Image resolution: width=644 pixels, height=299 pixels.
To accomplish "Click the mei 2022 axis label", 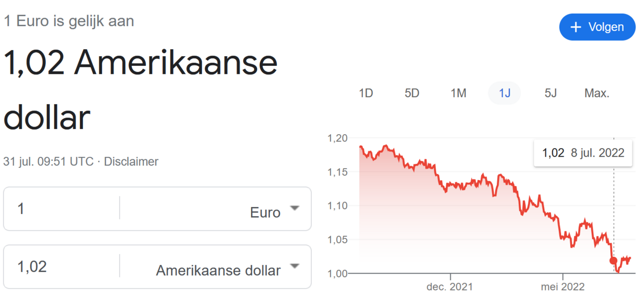I will pyautogui.click(x=562, y=287).
